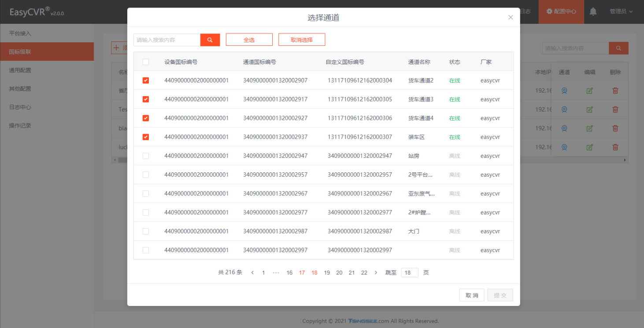This screenshot has width=644, height=328.
Task: Open channel icon in first background row
Action: [x=564, y=90]
